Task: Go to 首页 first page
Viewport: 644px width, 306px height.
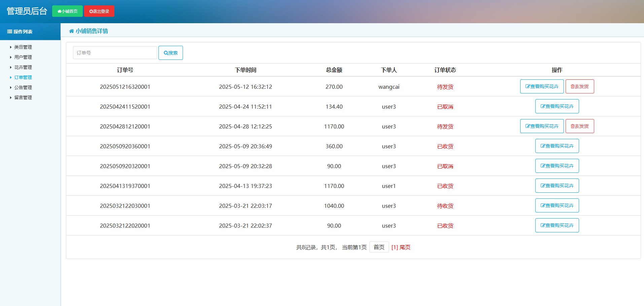Action: (x=379, y=247)
